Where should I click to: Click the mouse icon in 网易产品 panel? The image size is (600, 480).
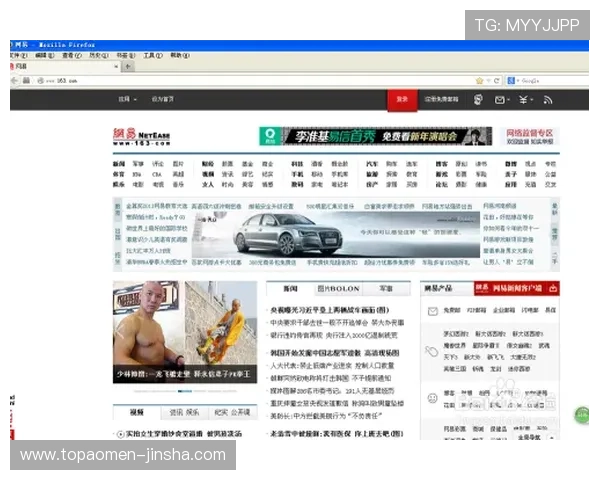click(x=432, y=351)
